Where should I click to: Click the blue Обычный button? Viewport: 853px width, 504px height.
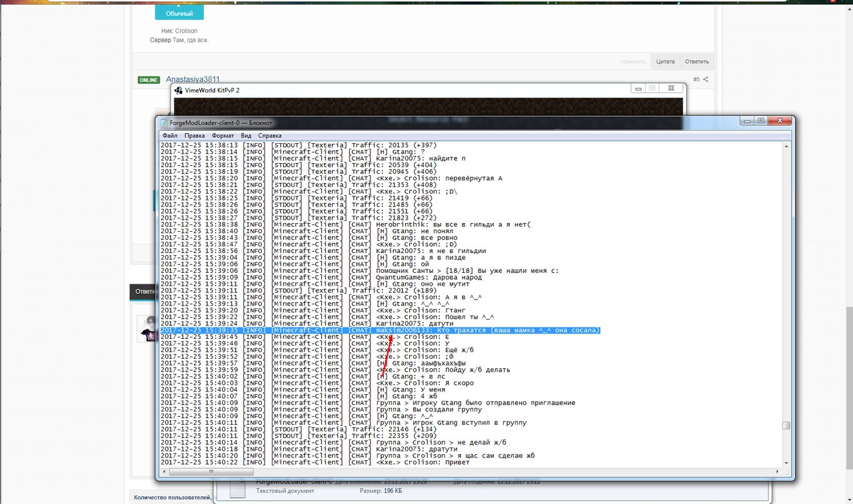(179, 13)
